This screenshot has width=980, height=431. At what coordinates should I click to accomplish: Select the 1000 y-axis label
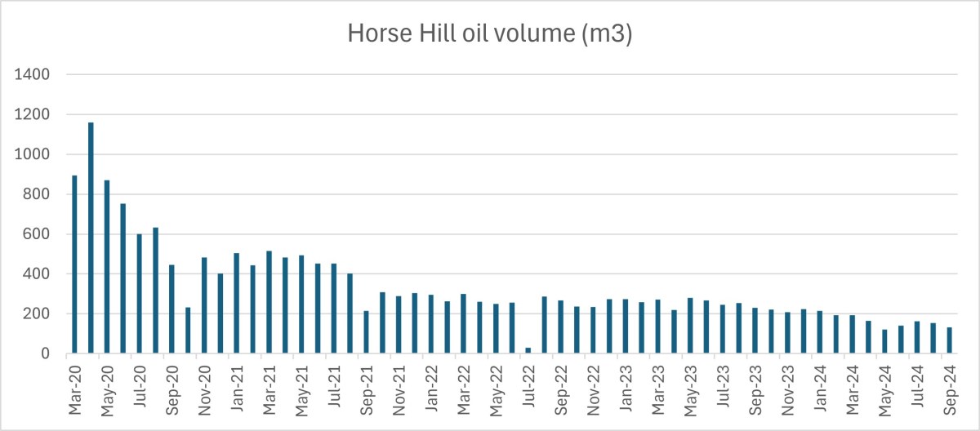[x=34, y=154]
